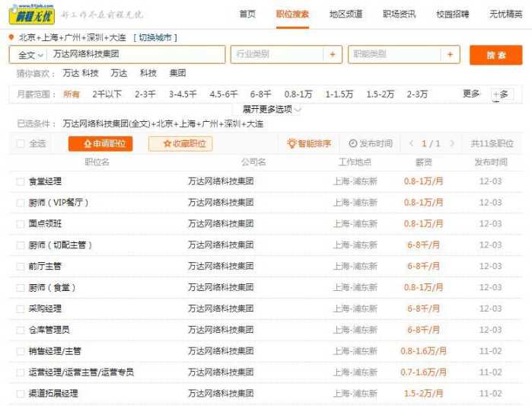Viewport: 532px width, 406px height.
Task: Click the smart sort lightbulb icon
Action: tap(291, 144)
